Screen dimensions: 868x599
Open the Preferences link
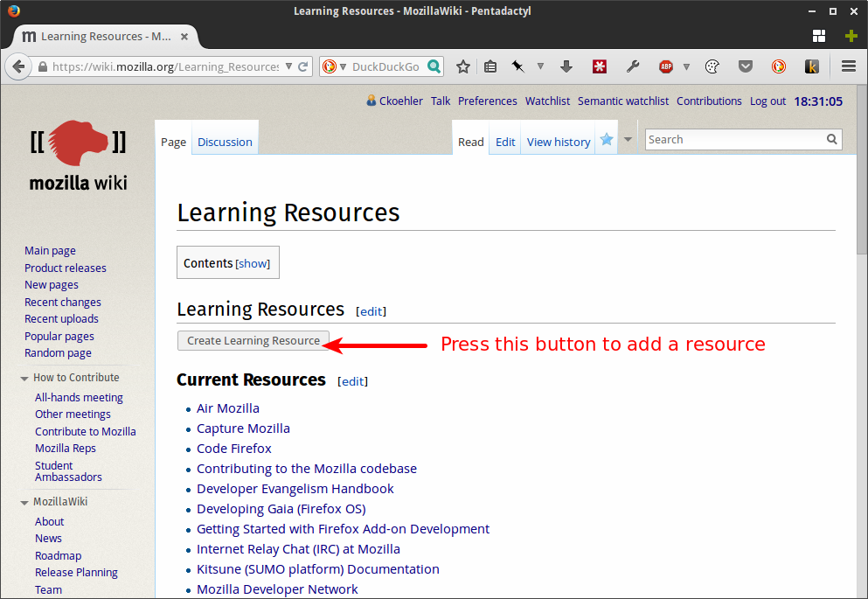click(488, 101)
